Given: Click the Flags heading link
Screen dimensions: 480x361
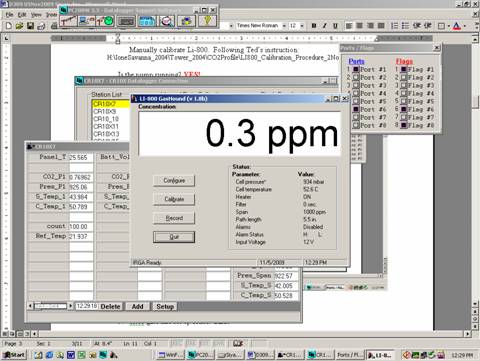Looking at the screenshot, I should pyautogui.click(x=404, y=61).
